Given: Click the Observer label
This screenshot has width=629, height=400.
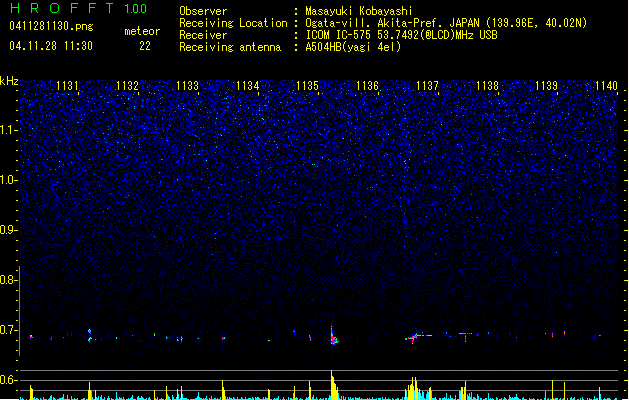Looking at the screenshot, I should click(203, 11).
